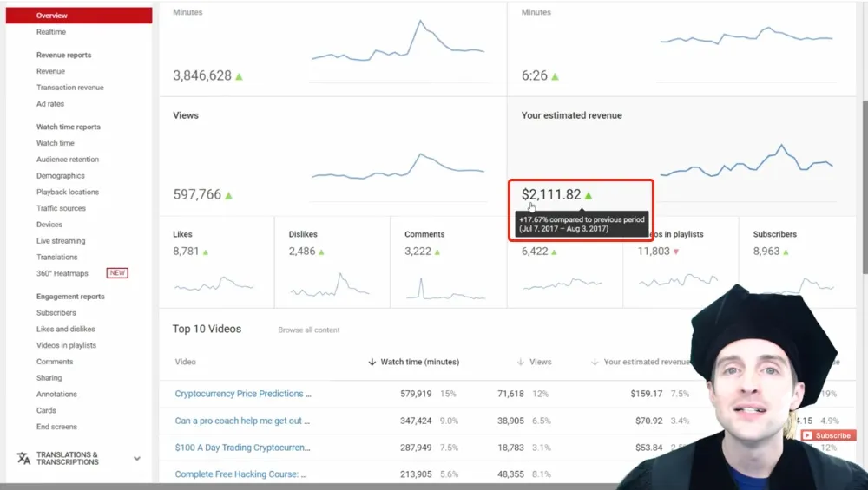The image size is (868, 490).
Task: Open the Likes card
Action: (x=216, y=262)
